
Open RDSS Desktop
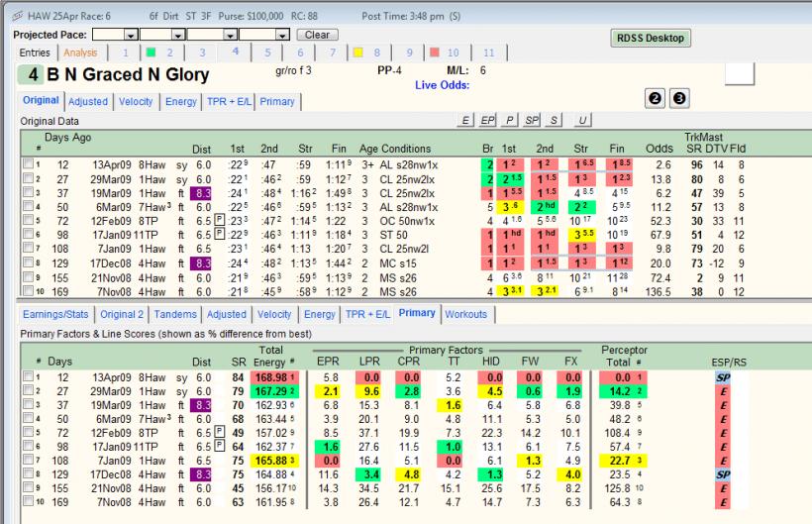(651, 38)
